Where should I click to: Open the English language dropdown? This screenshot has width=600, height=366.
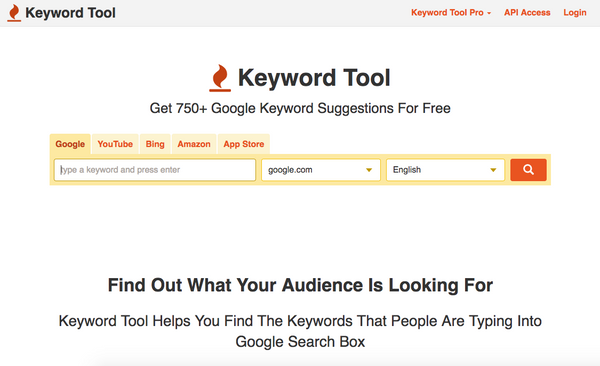tap(445, 170)
